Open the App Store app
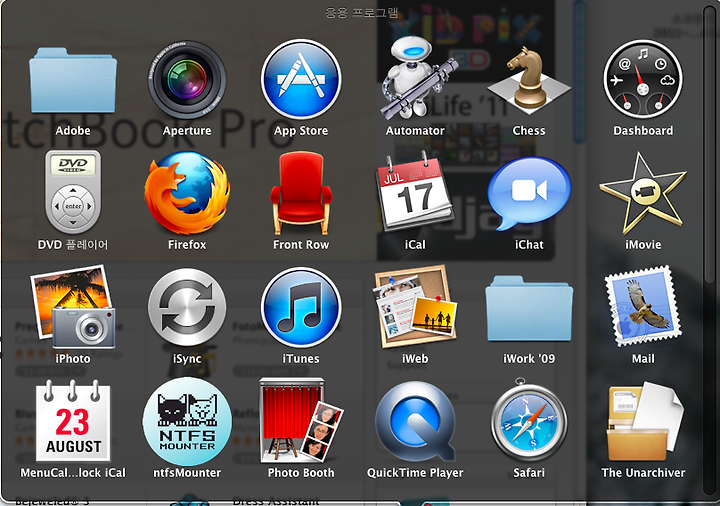 [301, 79]
